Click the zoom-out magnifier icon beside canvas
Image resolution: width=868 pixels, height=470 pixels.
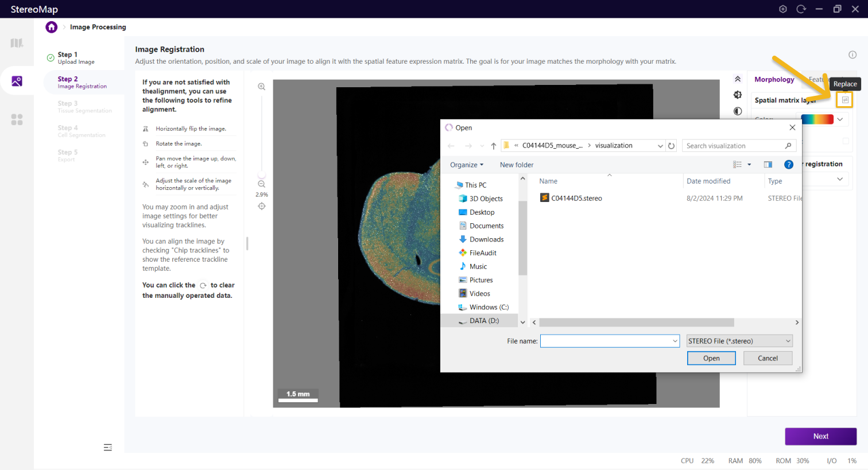pos(262,184)
